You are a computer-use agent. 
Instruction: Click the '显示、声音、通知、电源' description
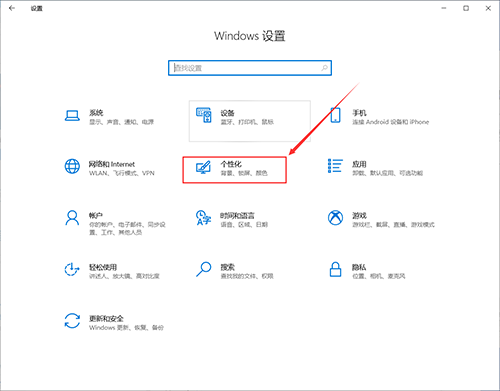(x=121, y=122)
